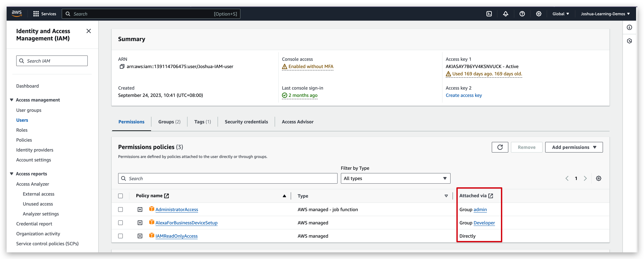Toggle the select-all policies checkbox
This screenshot has height=259, width=644.
tap(120, 196)
